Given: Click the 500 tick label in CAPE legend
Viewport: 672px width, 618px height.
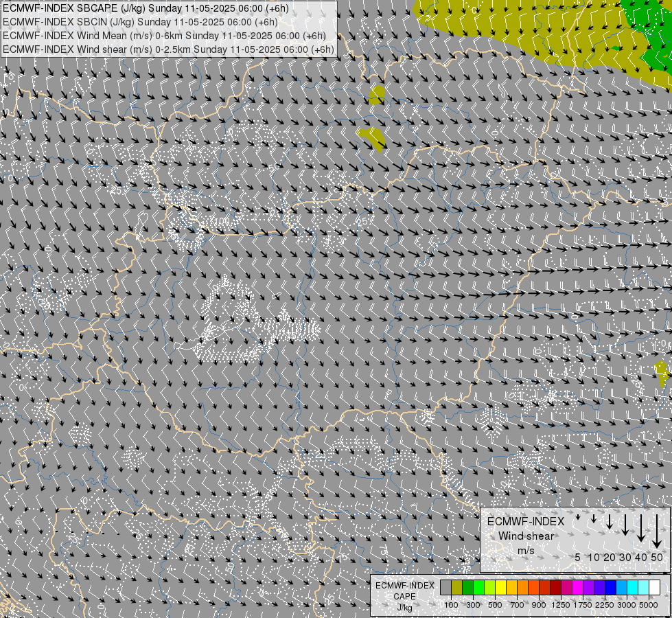Looking at the screenshot, I should point(495,605).
